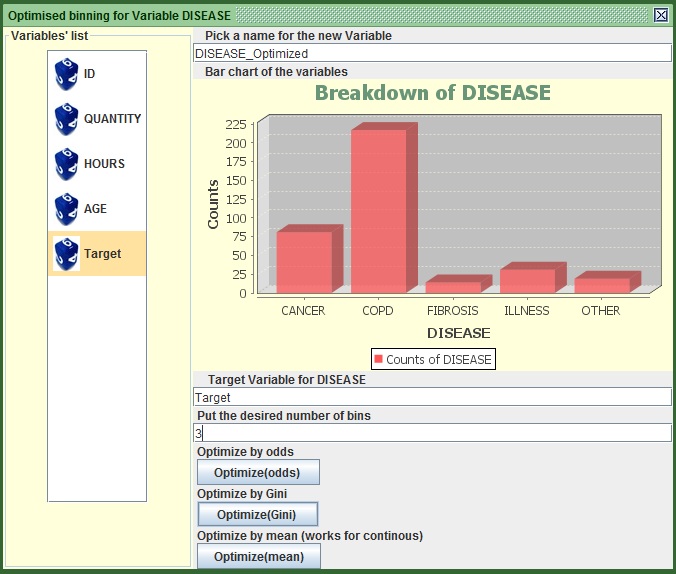Click the 'Pick a name for the new Variable' label
This screenshot has width=676, height=574.
point(298,35)
